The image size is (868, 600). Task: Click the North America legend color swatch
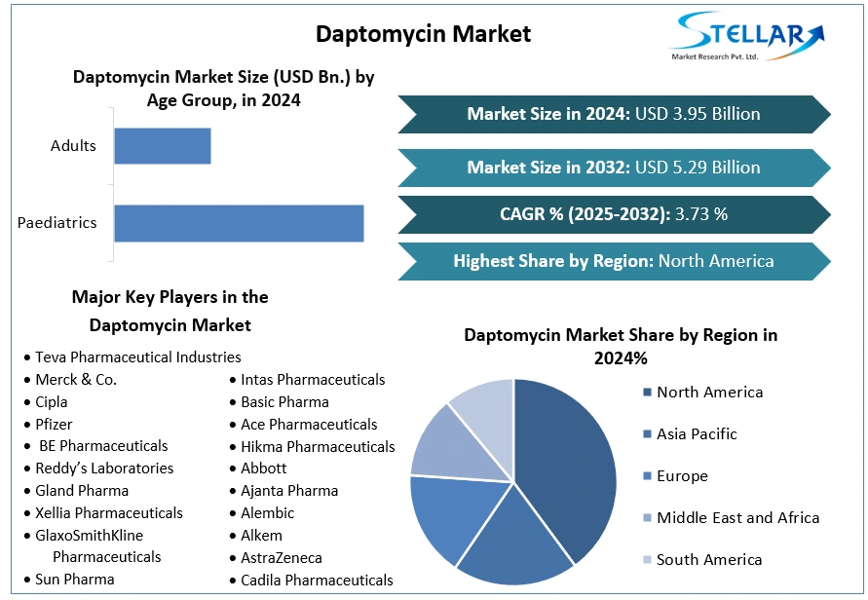[647, 393]
